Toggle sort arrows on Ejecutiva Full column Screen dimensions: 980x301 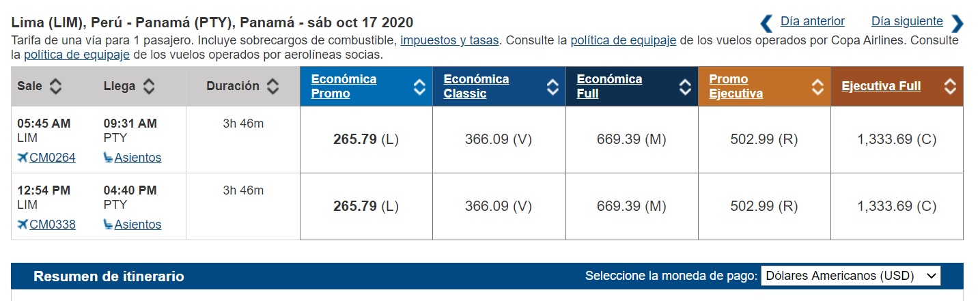pos(950,87)
